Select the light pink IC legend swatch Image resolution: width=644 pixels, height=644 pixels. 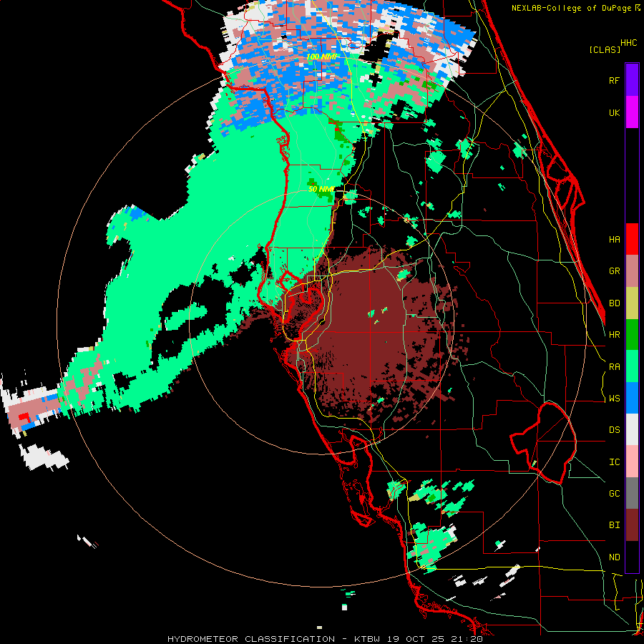[x=632, y=462]
